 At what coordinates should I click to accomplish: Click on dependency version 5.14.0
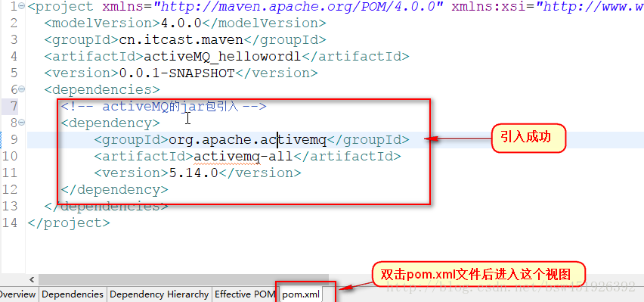194,173
